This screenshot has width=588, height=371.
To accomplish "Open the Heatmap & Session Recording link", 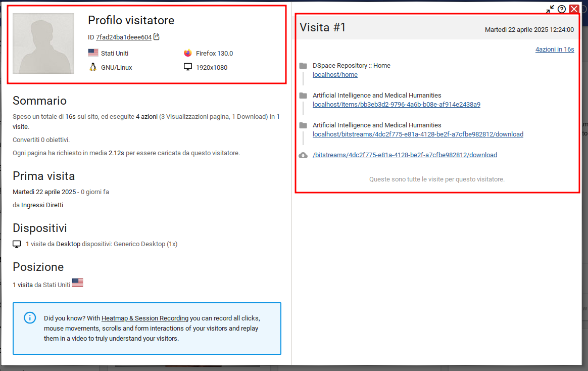I will point(145,318).
